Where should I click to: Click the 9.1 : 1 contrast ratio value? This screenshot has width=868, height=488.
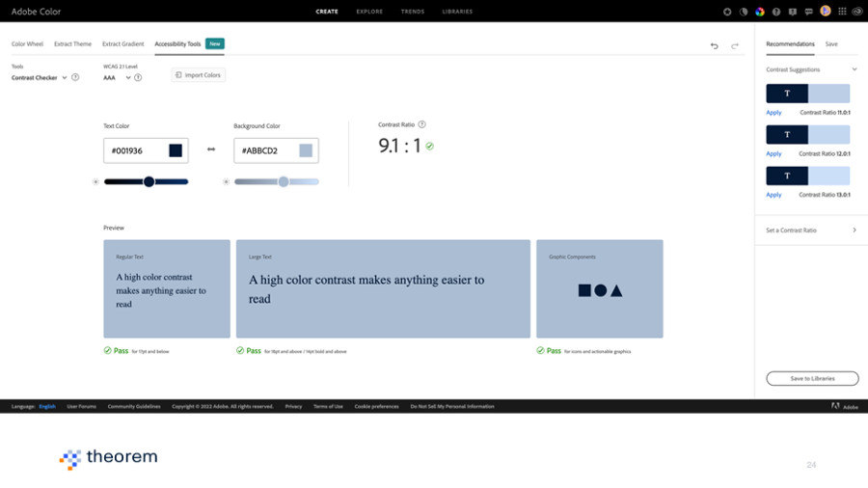[x=399, y=146]
